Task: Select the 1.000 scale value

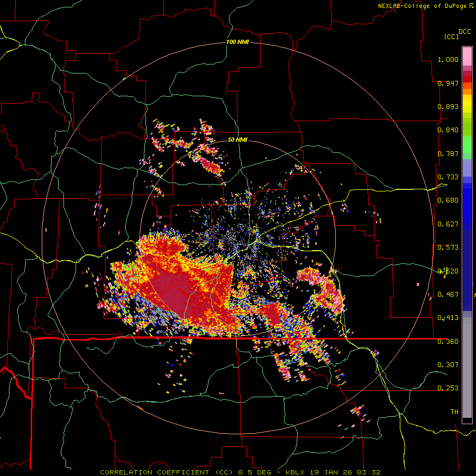Action: (x=448, y=59)
